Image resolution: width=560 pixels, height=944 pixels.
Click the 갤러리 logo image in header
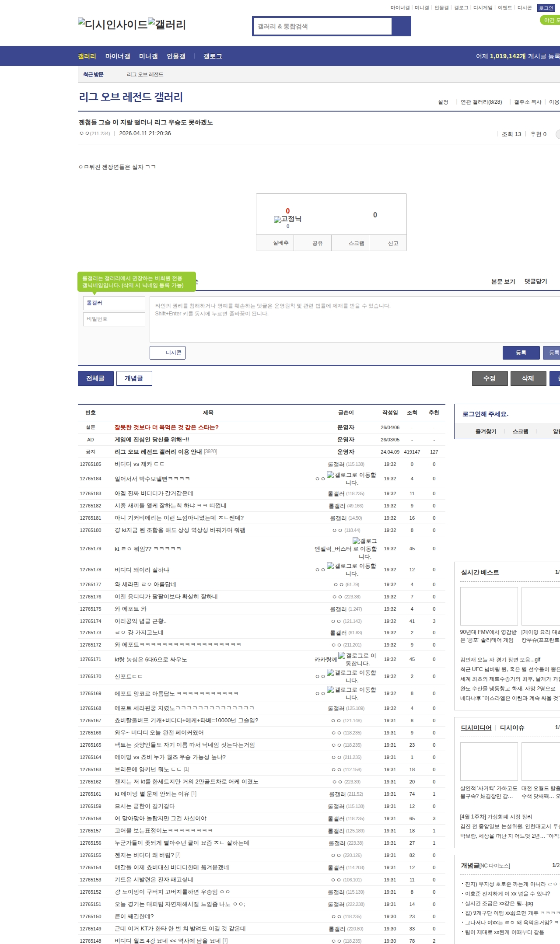(x=167, y=24)
